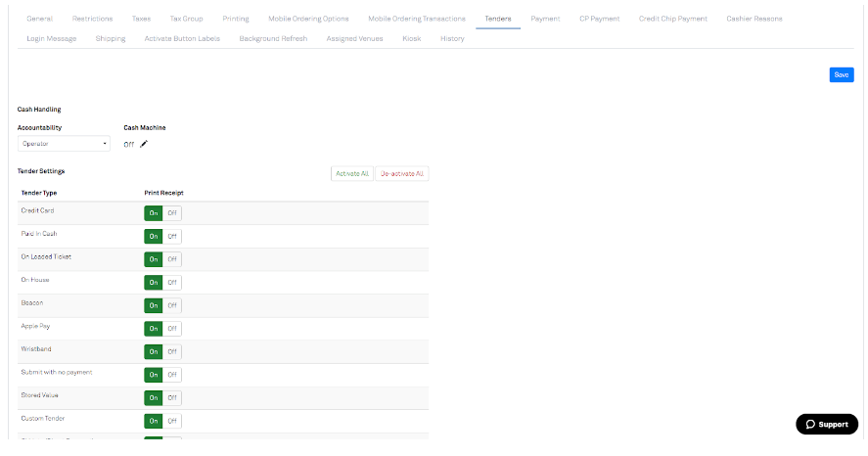Turn off Print Receipt for Credit Card
This screenshot has height=456, width=868.
click(x=172, y=213)
